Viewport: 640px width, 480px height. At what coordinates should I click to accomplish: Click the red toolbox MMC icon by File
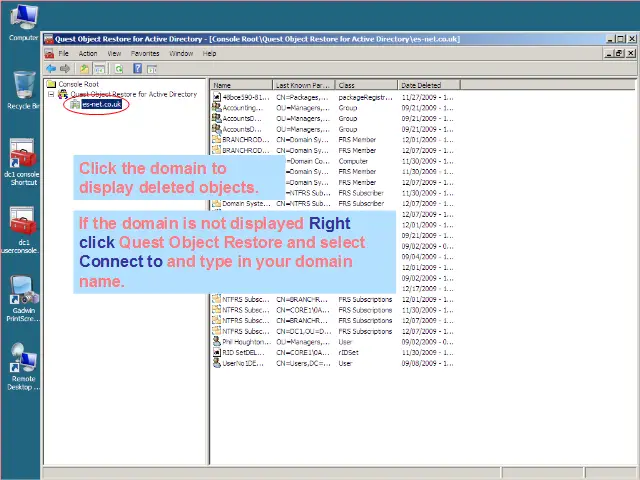point(49,53)
